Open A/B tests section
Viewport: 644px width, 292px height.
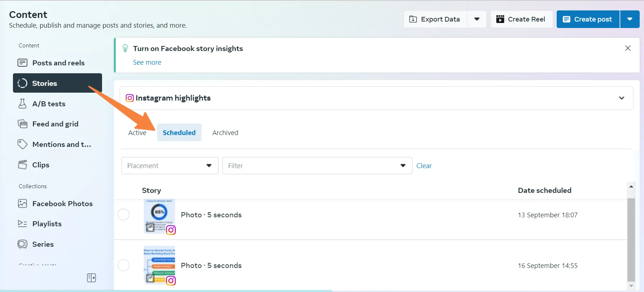(x=57, y=104)
